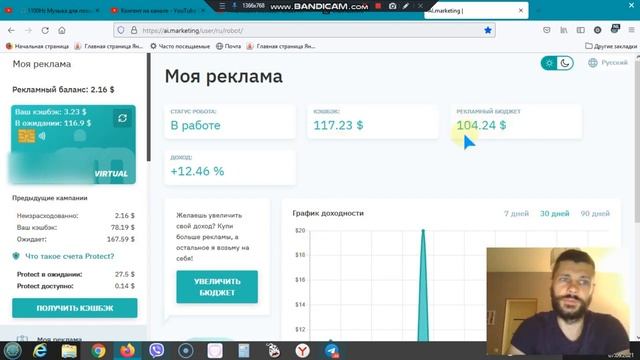640x360 pixels.
Task: Reload the ai.marketing page
Action: coord(45,31)
